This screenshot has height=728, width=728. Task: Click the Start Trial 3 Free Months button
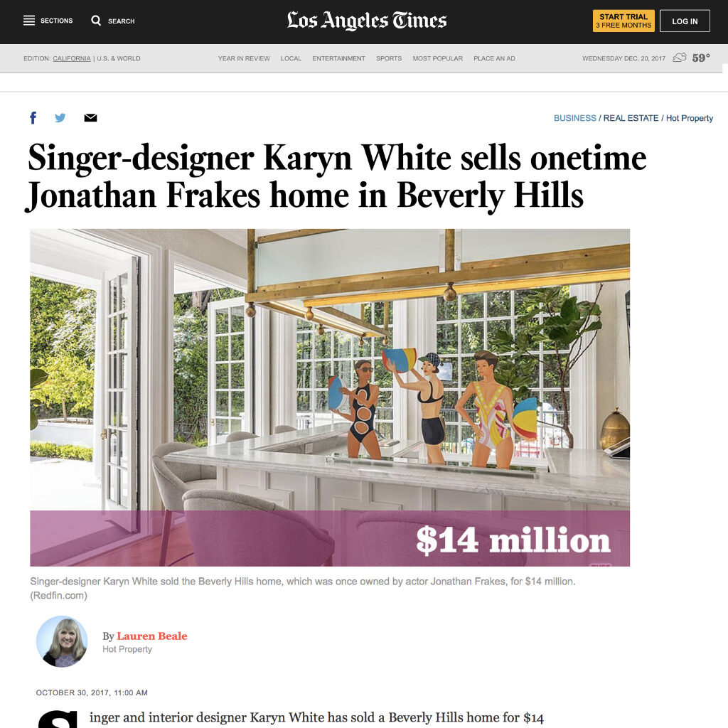(623, 21)
